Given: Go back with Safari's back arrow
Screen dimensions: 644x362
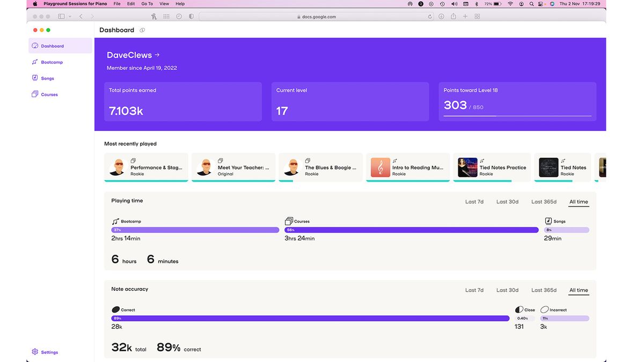Looking at the screenshot, I should point(81,17).
